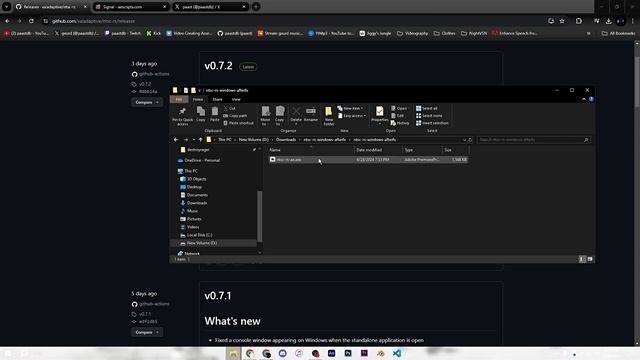Open a new browser tab
This screenshot has height=360, width=640.
(256, 7)
